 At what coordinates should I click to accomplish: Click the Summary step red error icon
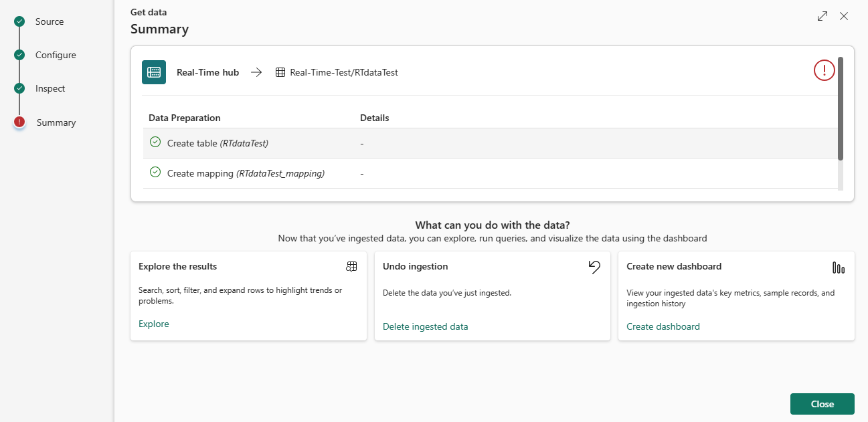coord(19,122)
